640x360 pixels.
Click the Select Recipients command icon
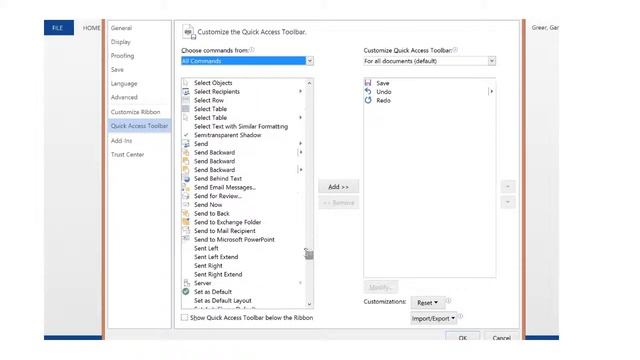[x=186, y=91]
